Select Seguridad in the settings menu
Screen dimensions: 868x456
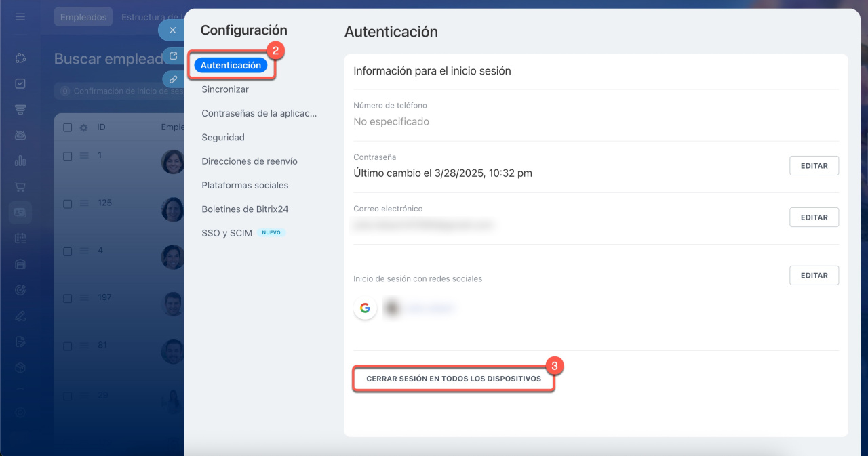(223, 138)
